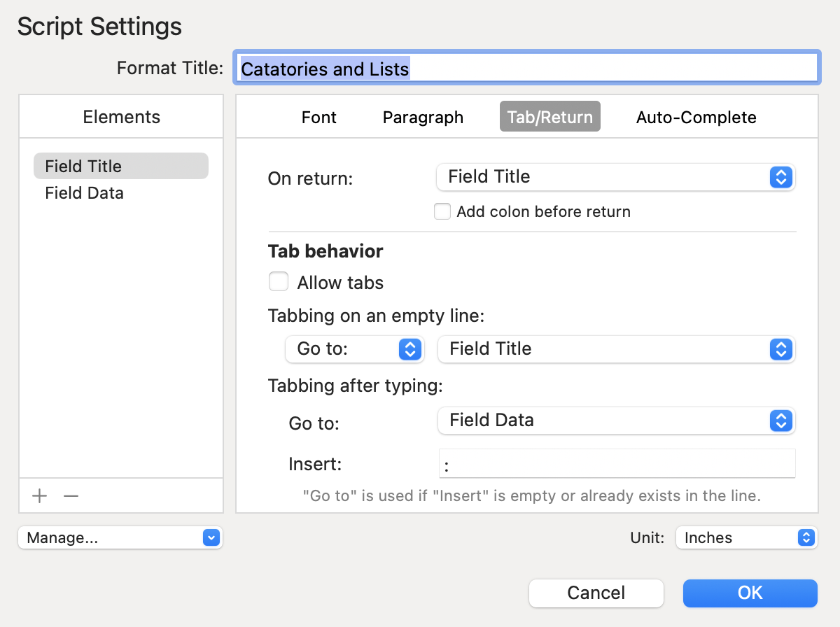Open tabbing after typing Field Data dropdown
Viewport: 840px width, 627px height.
pos(616,420)
